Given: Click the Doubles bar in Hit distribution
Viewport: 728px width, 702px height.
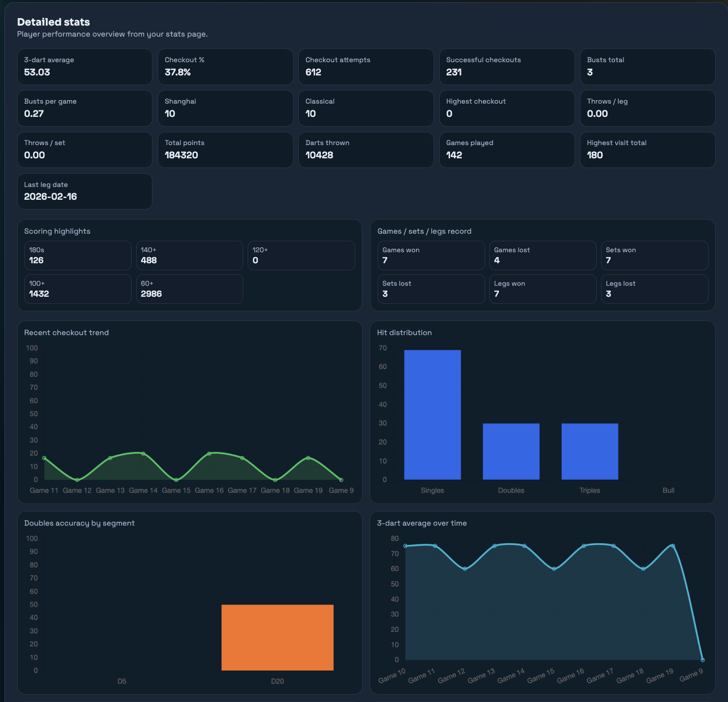Looking at the screenshot, I should pyautogui.click(x=511, y=451).
